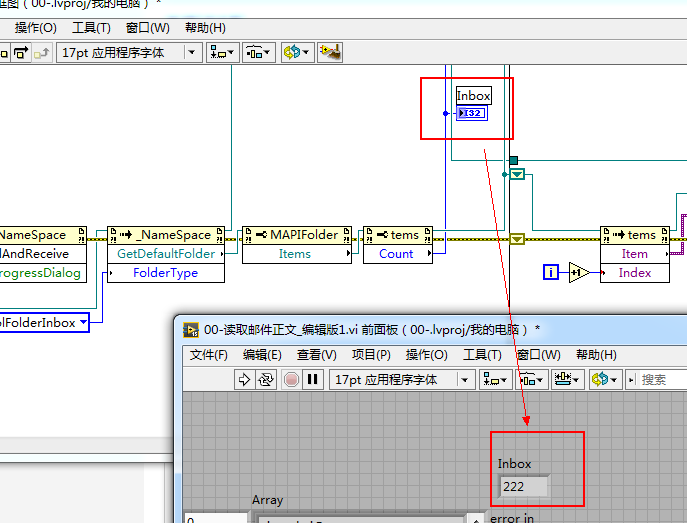
Task: Click the front panel VI icon in title bar
Action: pos(191,329)
